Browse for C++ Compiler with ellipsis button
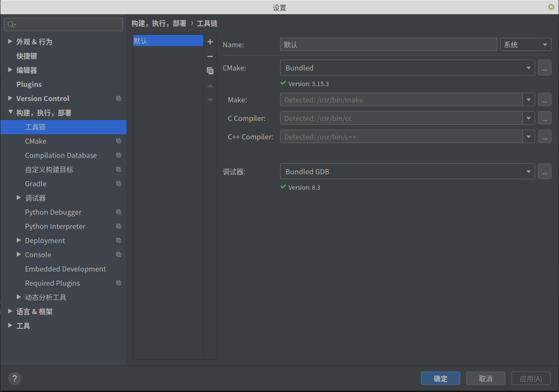559x392 pixels. (544, 137)
